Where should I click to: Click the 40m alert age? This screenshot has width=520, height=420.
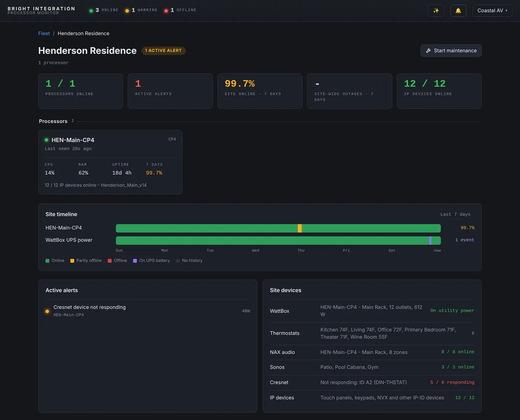pyautogui.click(x=246, y=311)
